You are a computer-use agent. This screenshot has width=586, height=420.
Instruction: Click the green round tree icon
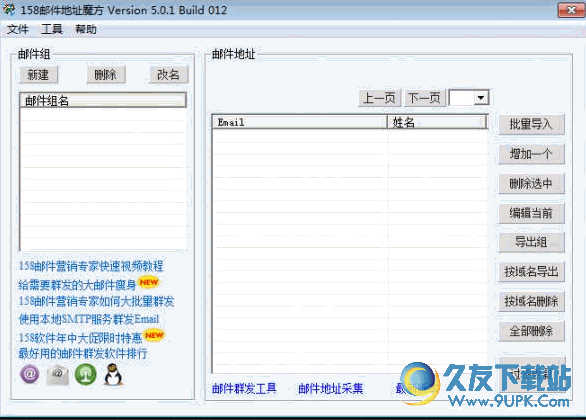click(86, 374)
